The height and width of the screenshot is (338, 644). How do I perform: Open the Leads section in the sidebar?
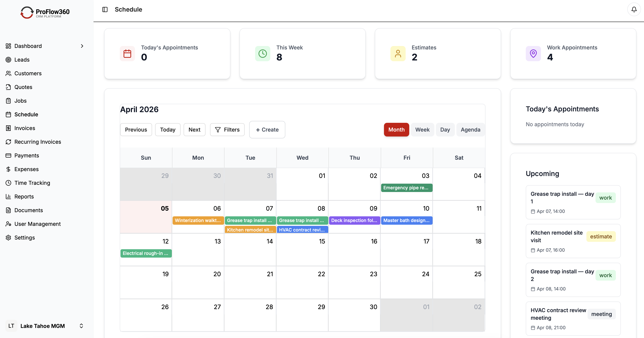click(22, 60)
